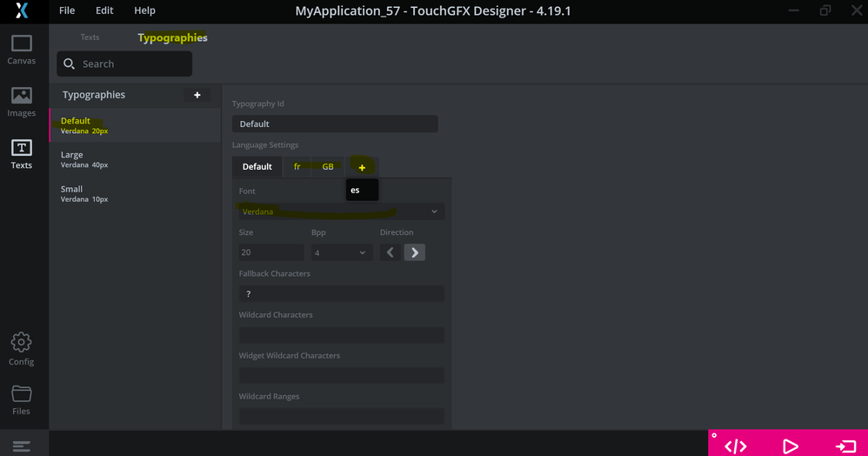Switch to the Texts tab
The height and width of the screenshot is (456, 868).
click(90, 37)
